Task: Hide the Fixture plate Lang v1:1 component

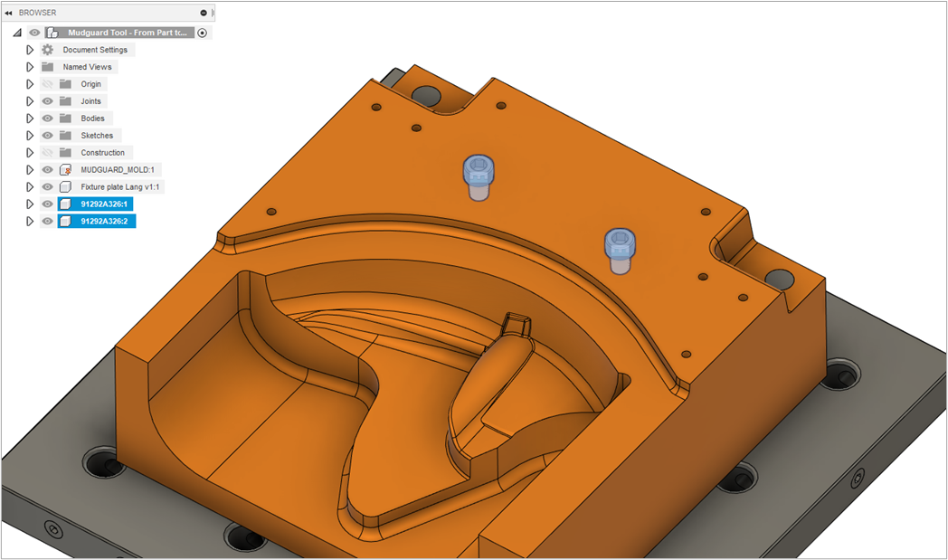Action: click(47, 187)
